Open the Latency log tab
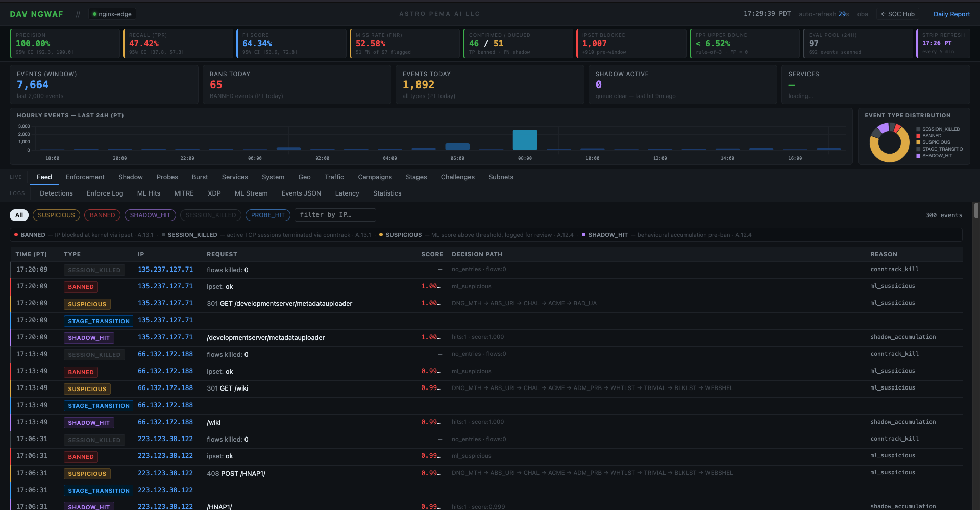The image size is (980, 510). pos(347,193)
